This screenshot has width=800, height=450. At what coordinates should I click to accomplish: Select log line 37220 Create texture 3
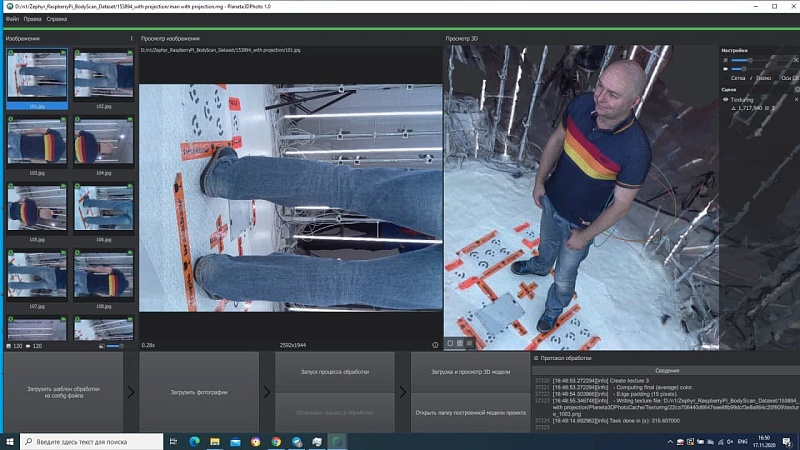601,381
